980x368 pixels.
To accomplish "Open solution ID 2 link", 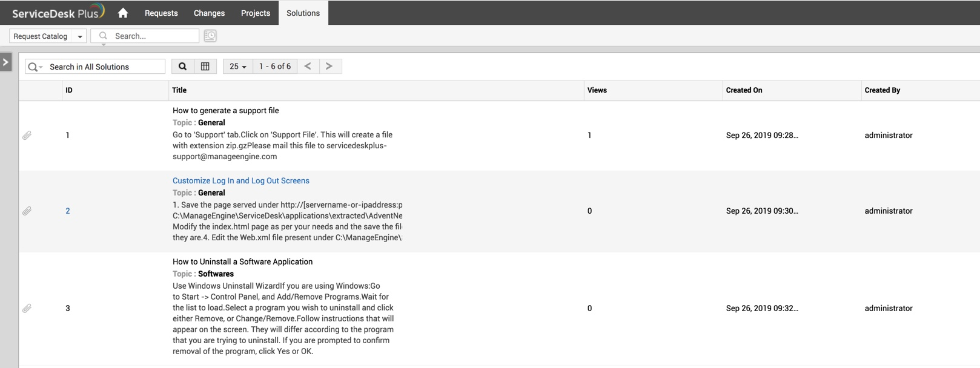I will [68, 211].
